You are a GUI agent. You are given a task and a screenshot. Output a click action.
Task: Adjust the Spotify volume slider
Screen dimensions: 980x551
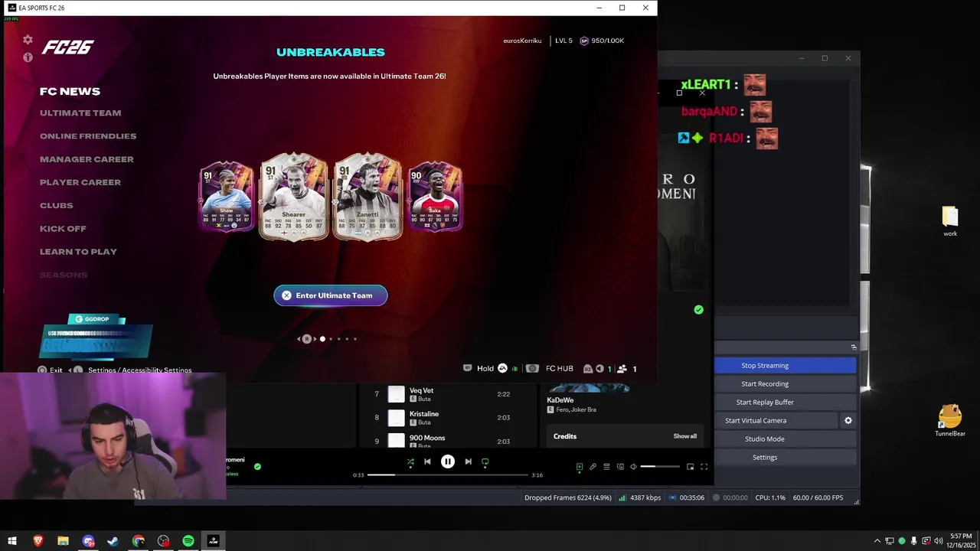coord(660,467)
